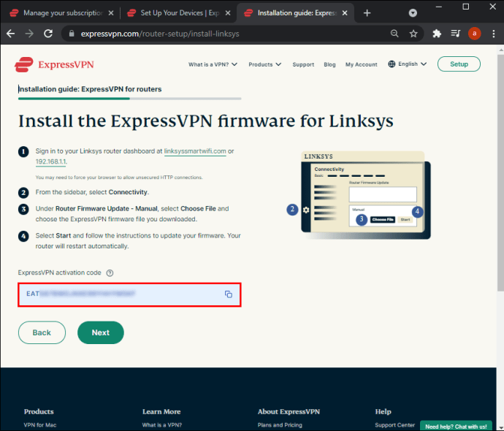Open the 192.168.1.1 link

(51, 161)
